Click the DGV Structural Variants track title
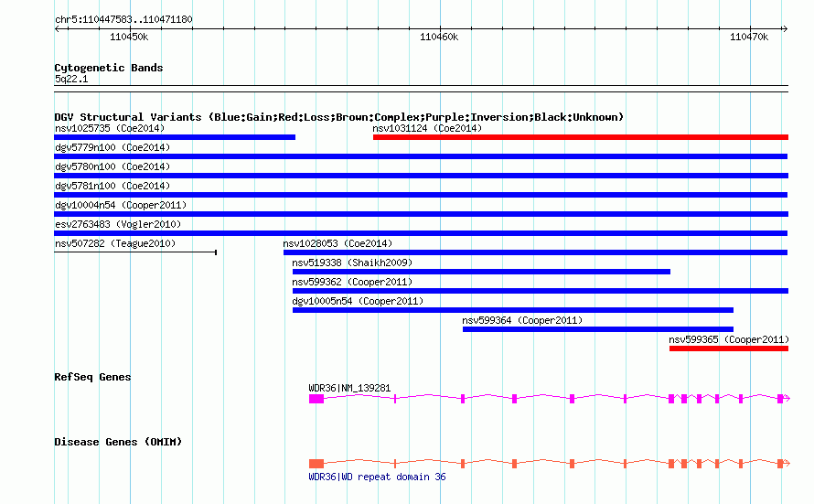The width and height of the screenshot is (814, 504). pos(339,117)
